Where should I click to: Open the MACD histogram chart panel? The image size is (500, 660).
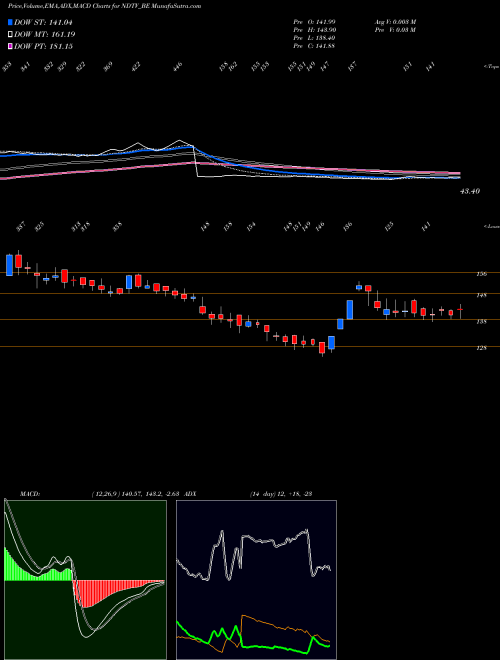pos(85,580)
